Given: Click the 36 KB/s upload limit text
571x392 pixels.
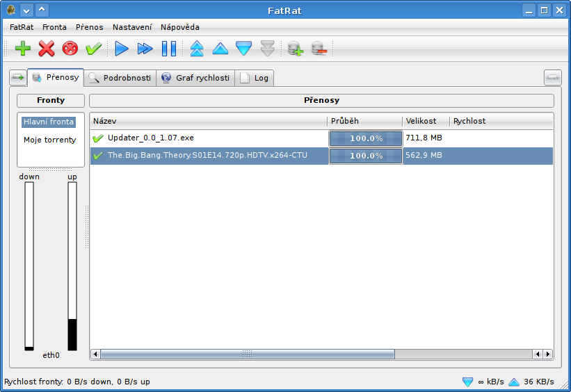Looking at the screenshot, I should (539, 382).
